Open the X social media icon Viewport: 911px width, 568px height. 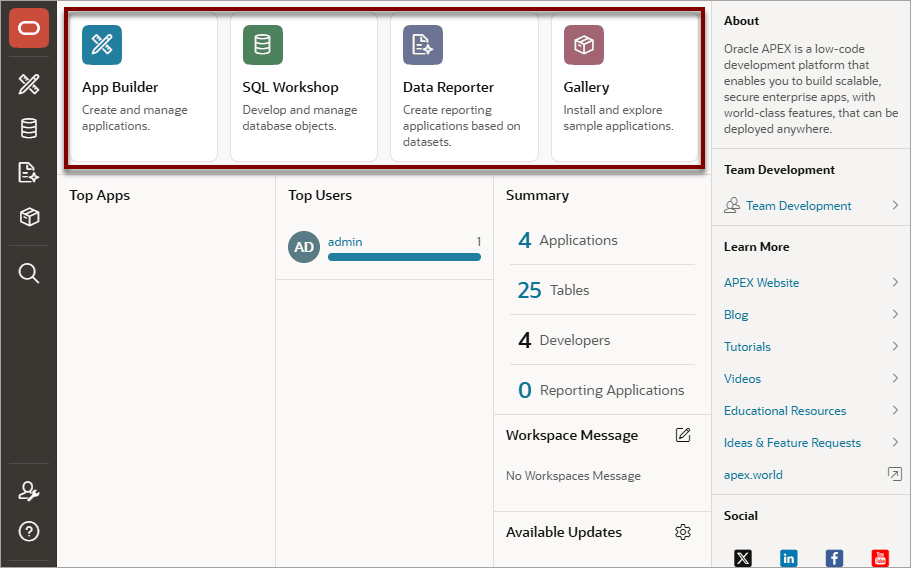click(x=743, y=558)
